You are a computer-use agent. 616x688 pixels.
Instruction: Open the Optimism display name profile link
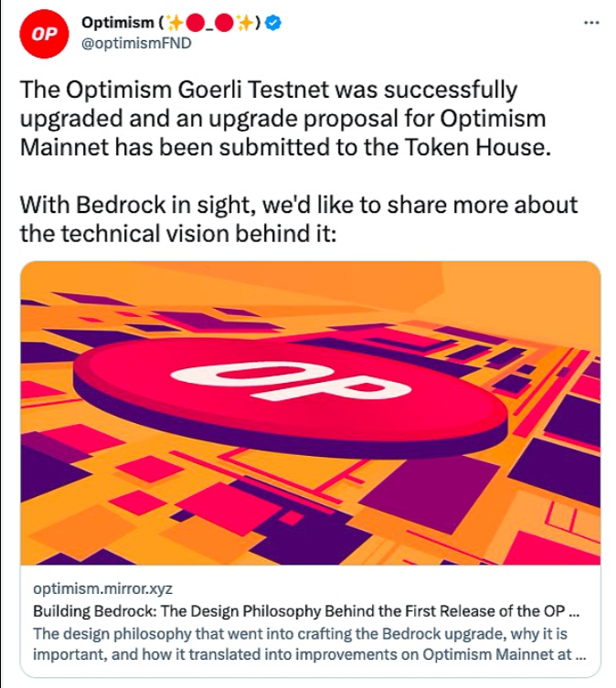(119, 23)
